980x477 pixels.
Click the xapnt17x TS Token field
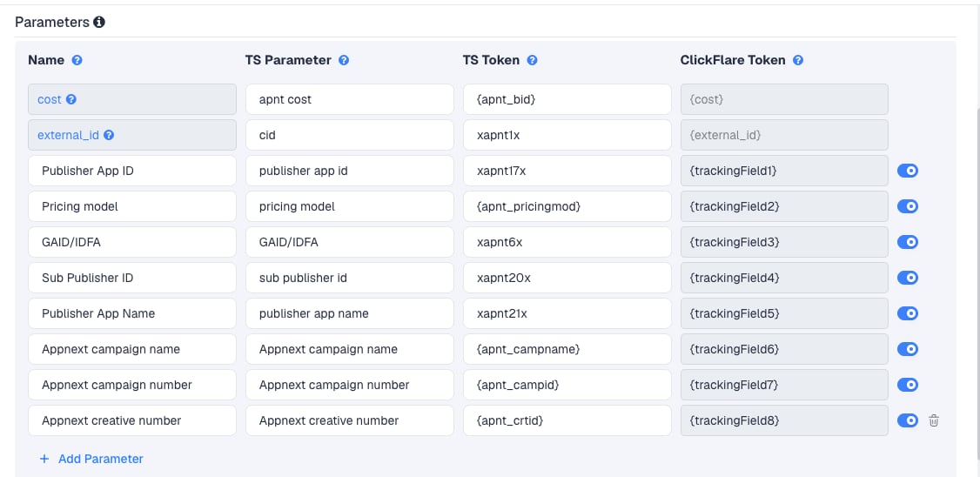coord(567,171)
